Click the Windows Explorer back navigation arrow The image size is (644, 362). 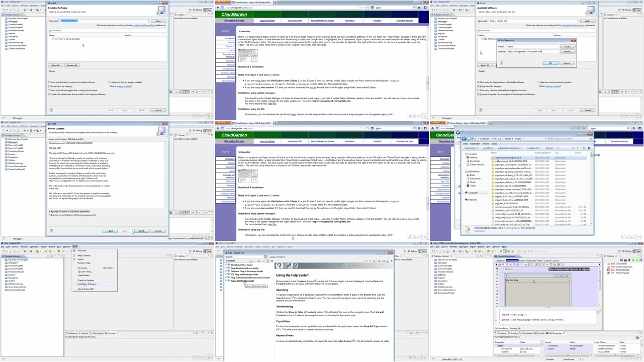[464, 139]
